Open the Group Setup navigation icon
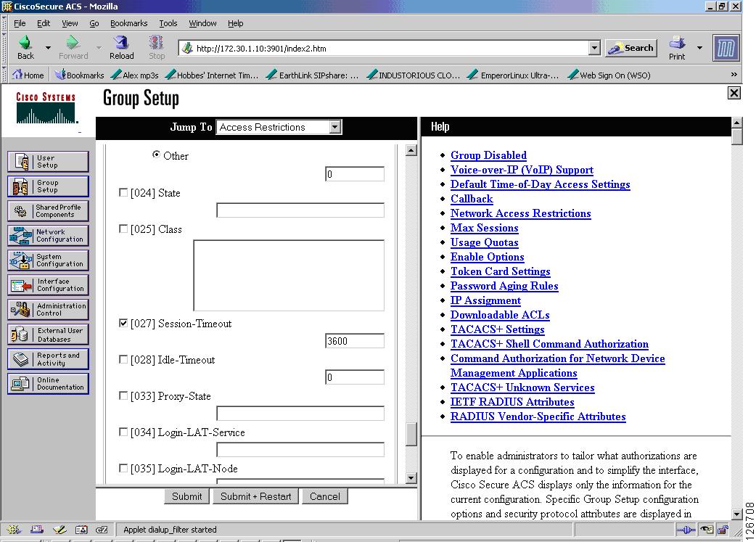This screenshot has height=542, width=756. (48, 186)
